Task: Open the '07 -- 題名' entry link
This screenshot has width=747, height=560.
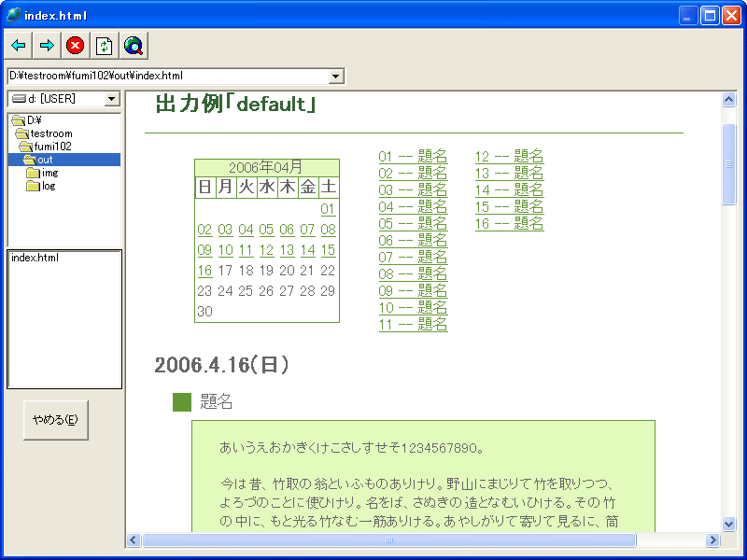Action: [413, 258]
